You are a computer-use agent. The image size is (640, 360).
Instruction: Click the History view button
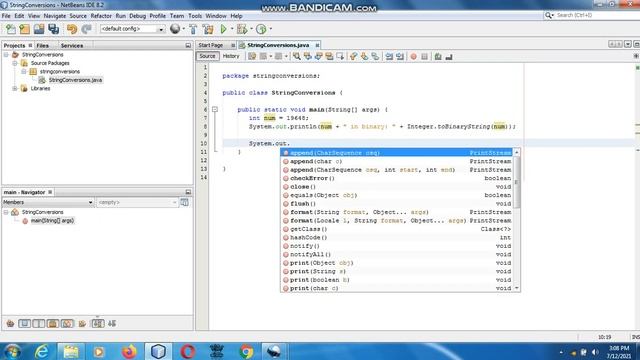(231, 56)
